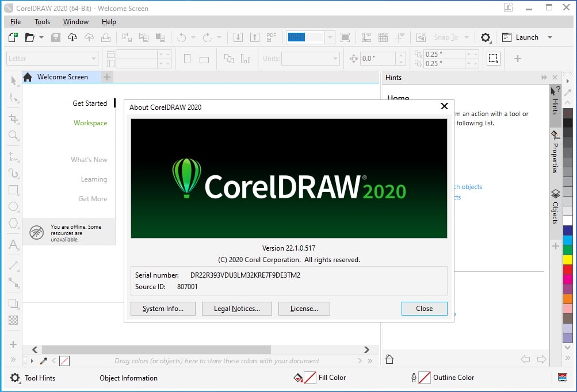Select the Artistic Media tool
Screen dimensions: 577x392
click(x=14, y=173)
